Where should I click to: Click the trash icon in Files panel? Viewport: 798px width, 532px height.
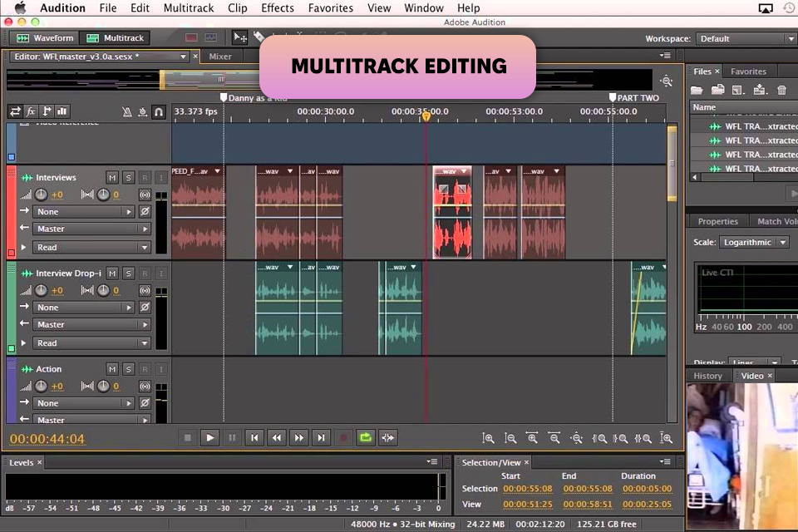(x=781, y=90)
